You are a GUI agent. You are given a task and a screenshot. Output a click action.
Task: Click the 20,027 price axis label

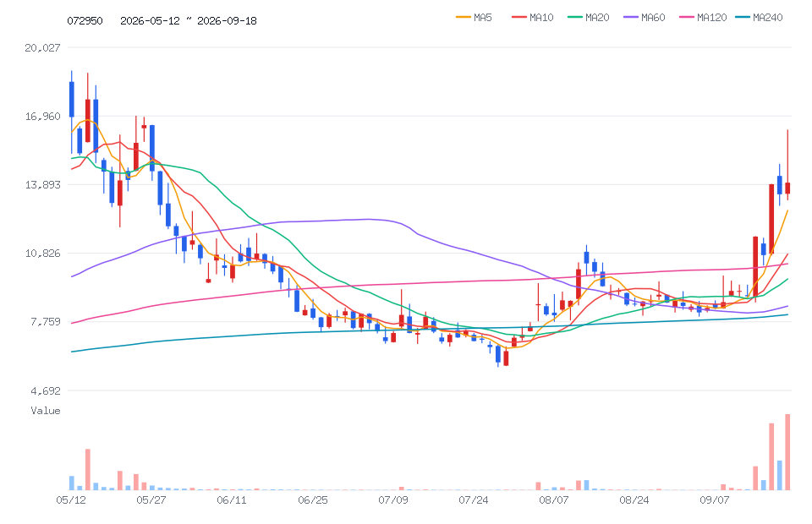point(42,47)
